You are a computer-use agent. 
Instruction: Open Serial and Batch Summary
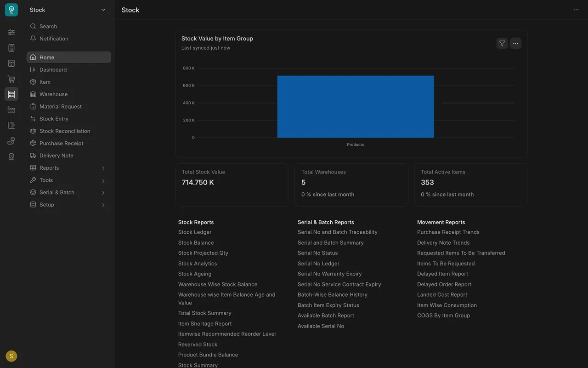pos(331,243)
